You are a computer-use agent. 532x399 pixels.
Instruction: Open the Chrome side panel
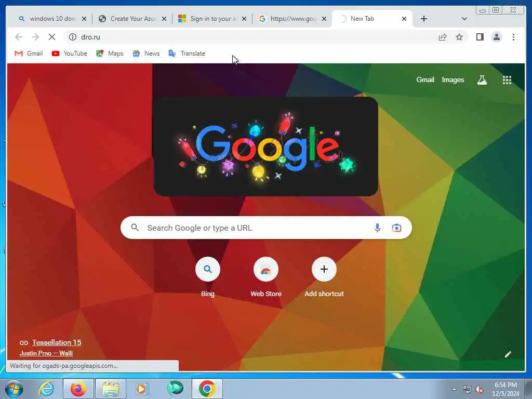480,37
